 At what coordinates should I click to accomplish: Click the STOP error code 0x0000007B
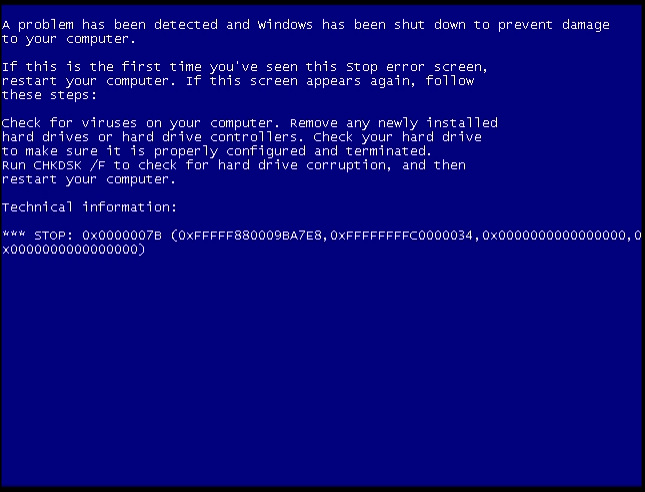[122, 235]
